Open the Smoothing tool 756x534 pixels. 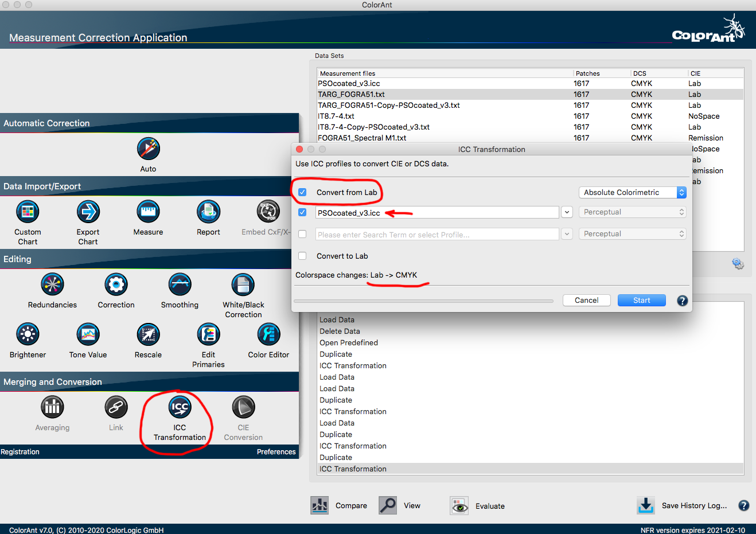(x=180, y=284)
